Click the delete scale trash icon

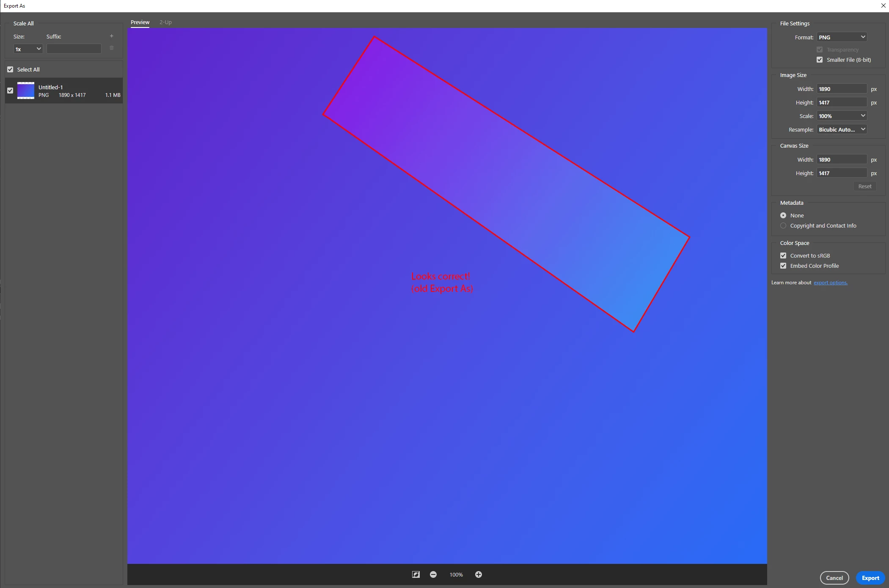coord(112,48)
